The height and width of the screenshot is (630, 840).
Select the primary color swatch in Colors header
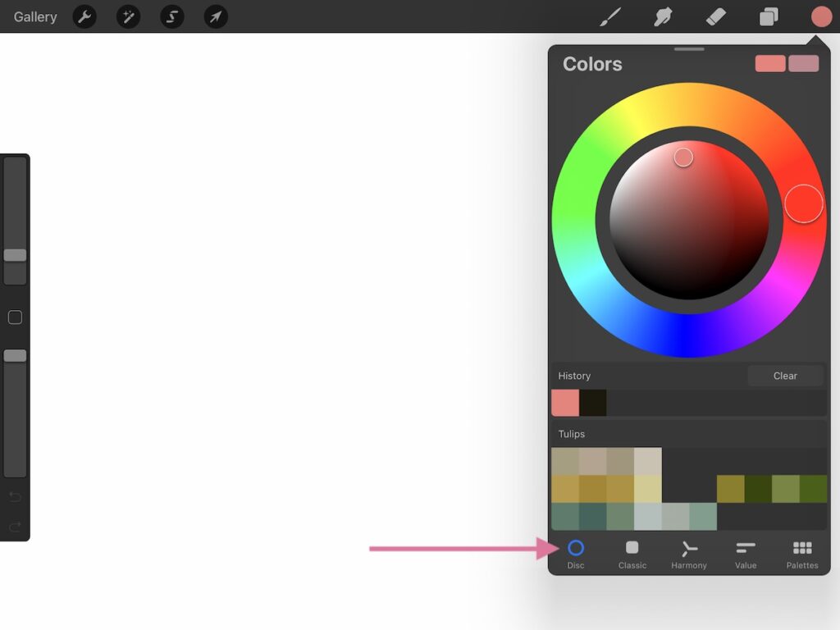(770, 63)
